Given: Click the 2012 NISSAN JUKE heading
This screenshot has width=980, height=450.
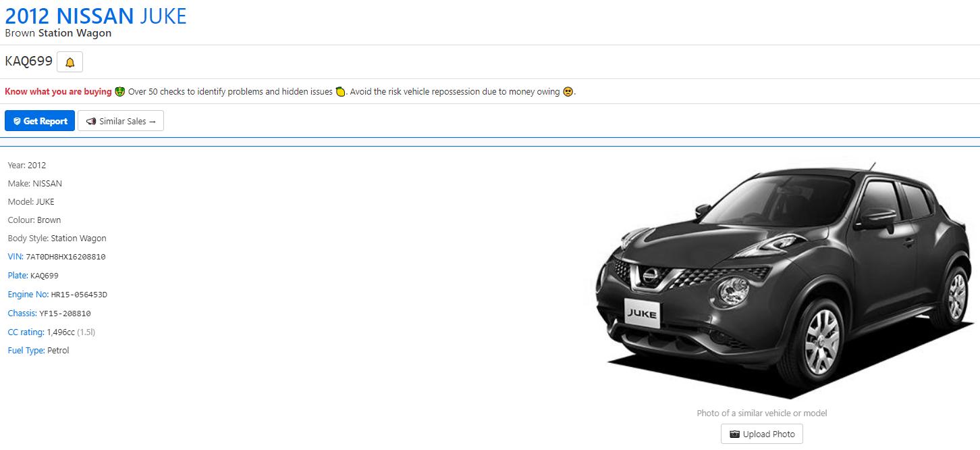Looking at the screenshot, I should point(96,15).
